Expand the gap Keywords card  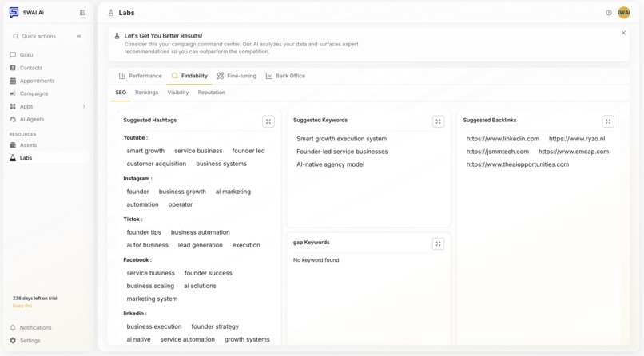[438, 244]
